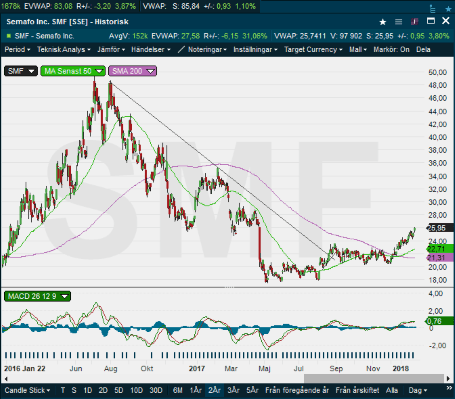Select the Från föregående år range
455x399 pixels.
[297, 390]
